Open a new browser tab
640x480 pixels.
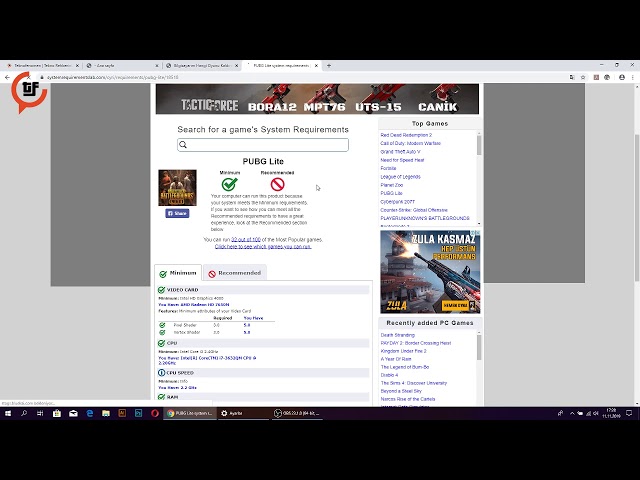[x=329, y=65]
